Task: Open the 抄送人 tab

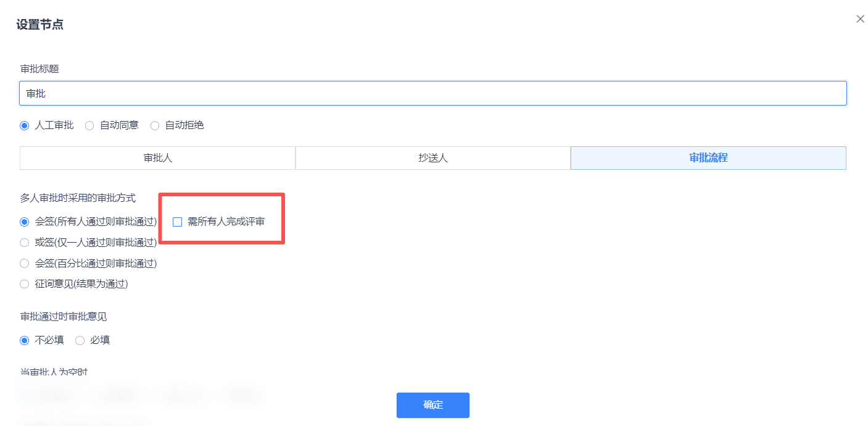Action: point(432,158)
